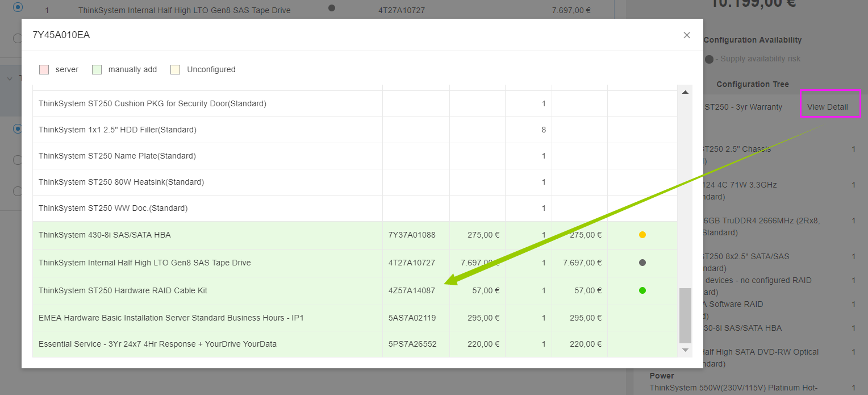Click the Configuration Tree heading
Image resolution: width=868 pixels, height=395 pixels.
click(x=753, y=84)
